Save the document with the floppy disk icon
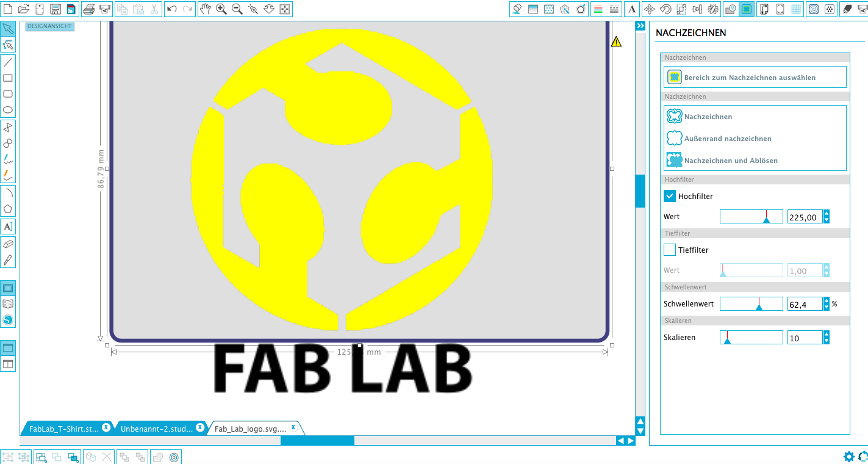 (x=56, y=9)
